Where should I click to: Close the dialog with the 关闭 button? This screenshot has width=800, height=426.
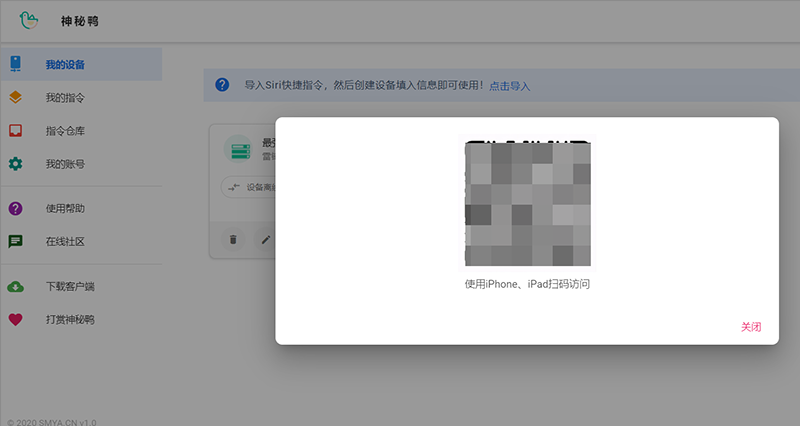pyautogui.click(x=751, y=327)
